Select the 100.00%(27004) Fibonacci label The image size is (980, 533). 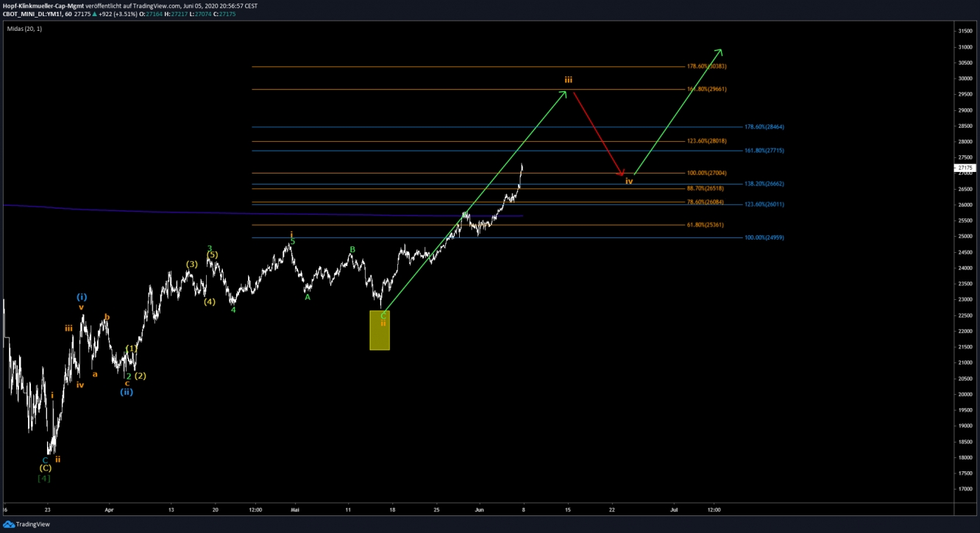(706, 173)
